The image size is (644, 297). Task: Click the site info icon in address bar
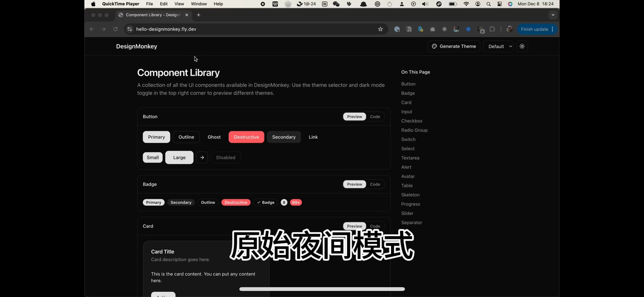pyautogui.click(x=130, y=29)
